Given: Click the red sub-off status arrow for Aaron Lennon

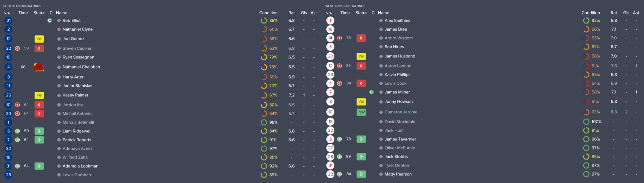Looking at the screenshot, I should (361, 66).
